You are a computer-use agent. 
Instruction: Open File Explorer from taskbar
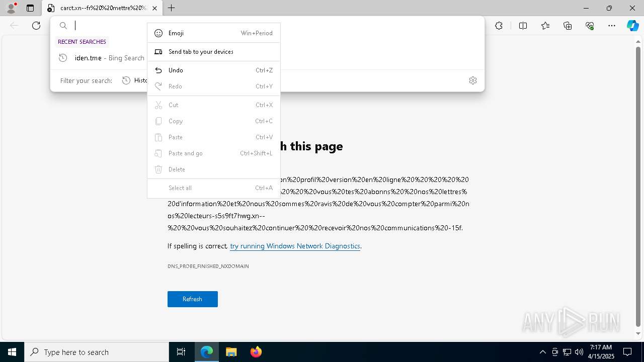(x=231, y=352)
